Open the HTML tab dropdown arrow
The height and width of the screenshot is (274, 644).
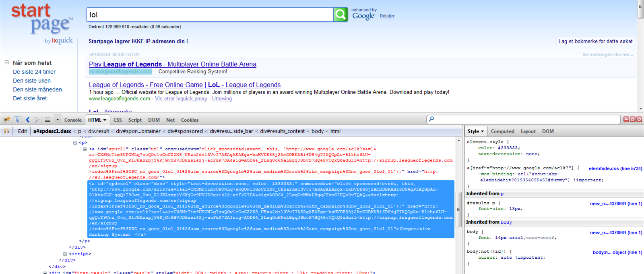(x=105, y=120)
